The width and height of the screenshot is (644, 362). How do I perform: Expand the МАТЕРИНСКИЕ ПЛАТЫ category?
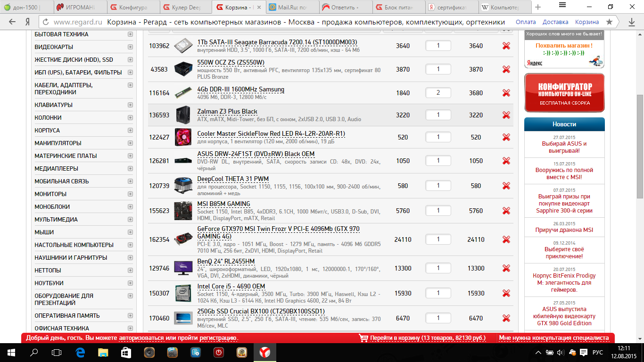(x=130, y=156)
